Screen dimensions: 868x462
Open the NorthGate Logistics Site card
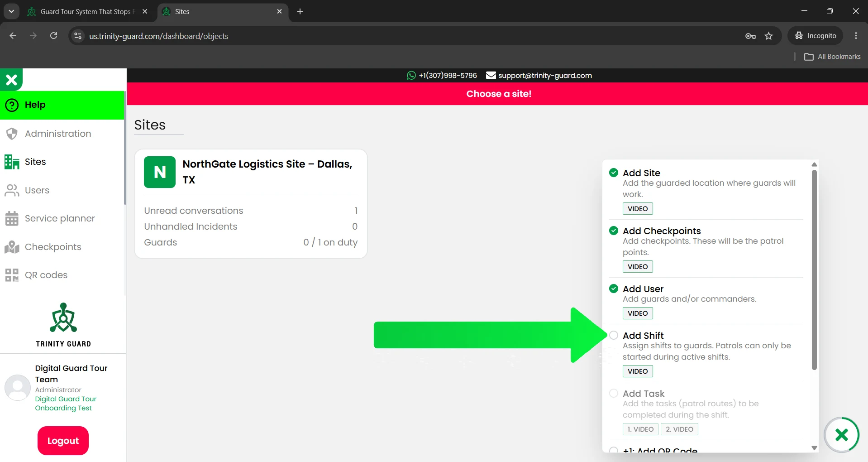(251, 204)
